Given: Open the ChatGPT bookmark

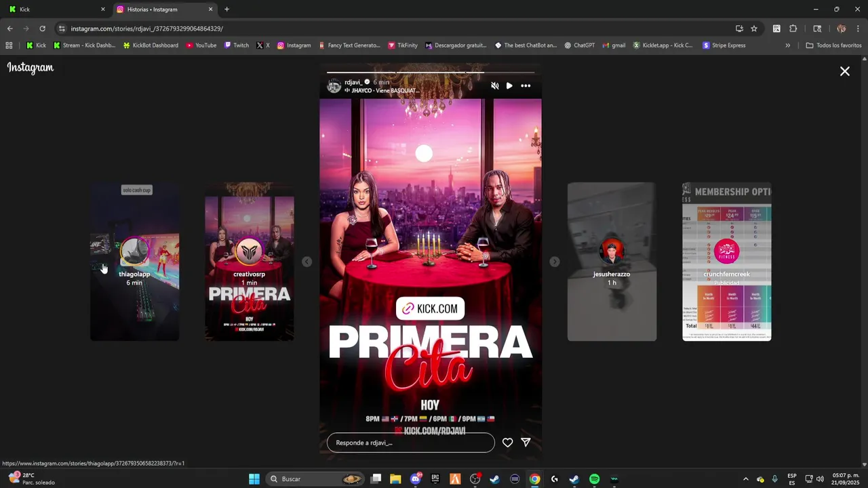Looking at the screenshot, I should click(x=579, y=45).
